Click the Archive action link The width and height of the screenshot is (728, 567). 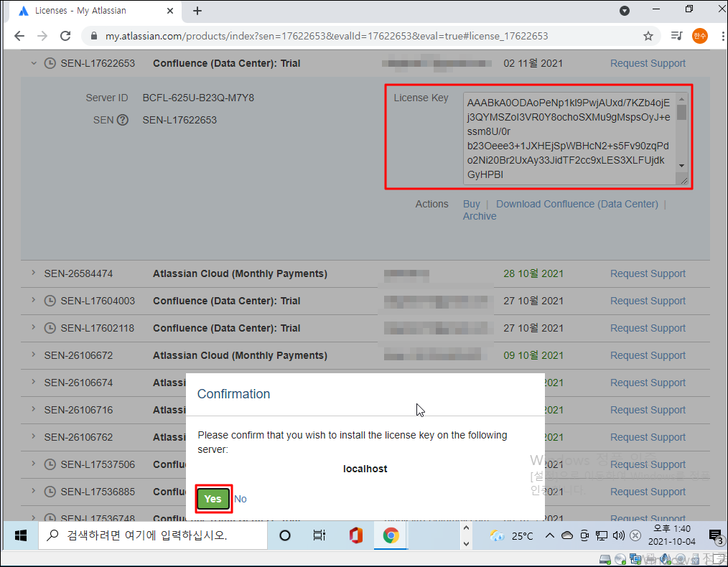point(480,216)
